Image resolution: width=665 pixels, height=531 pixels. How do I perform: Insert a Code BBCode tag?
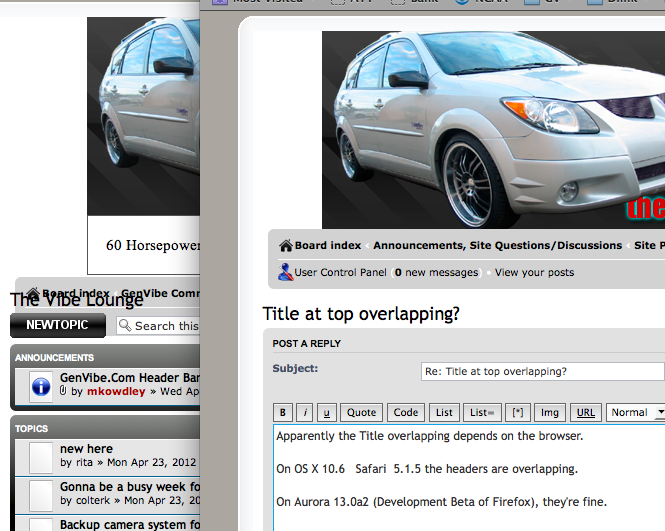(405, 413)
